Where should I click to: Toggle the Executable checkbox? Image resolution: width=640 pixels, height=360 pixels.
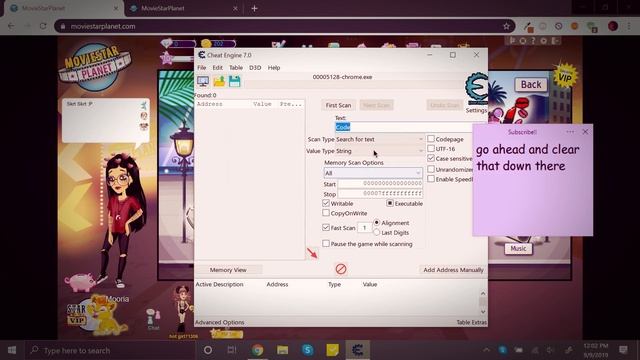[x=390, y=203]
